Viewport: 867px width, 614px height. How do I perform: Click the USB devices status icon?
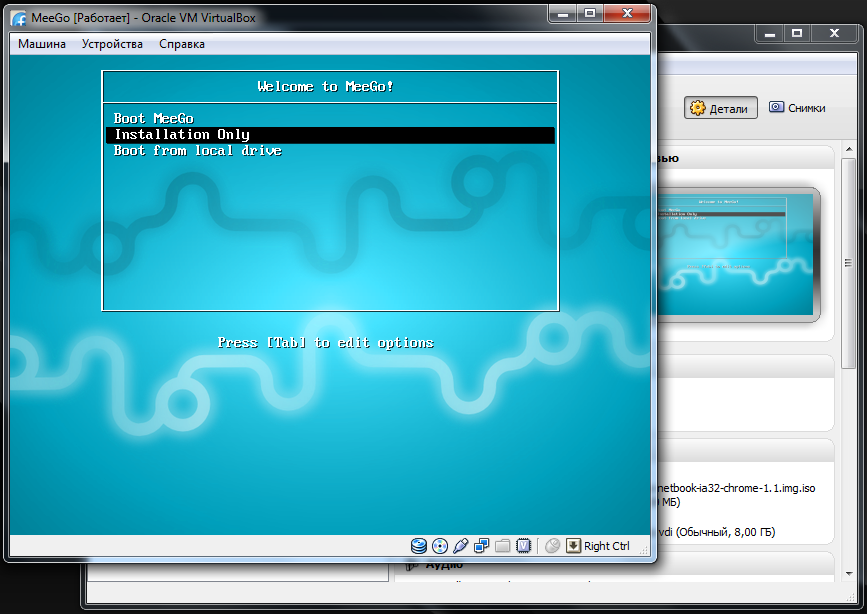tap(461, 546)
